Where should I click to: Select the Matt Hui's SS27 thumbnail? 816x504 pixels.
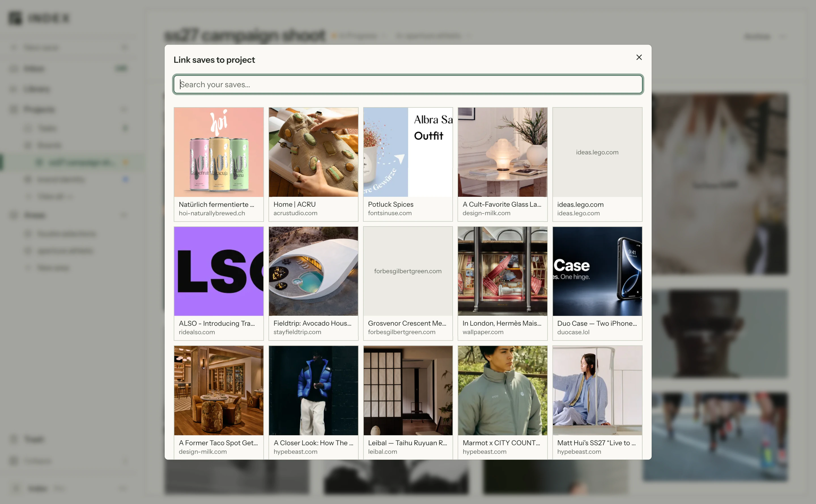597,390
